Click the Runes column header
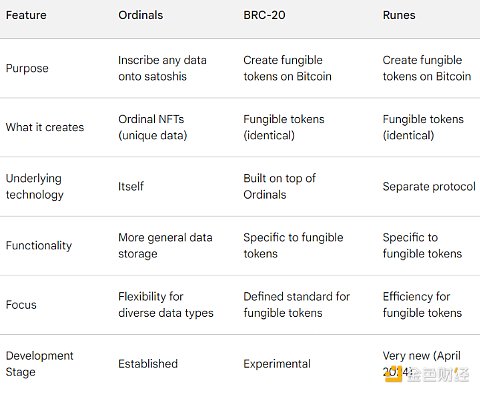Screen dimensions: 480x393 pos(399,15)
